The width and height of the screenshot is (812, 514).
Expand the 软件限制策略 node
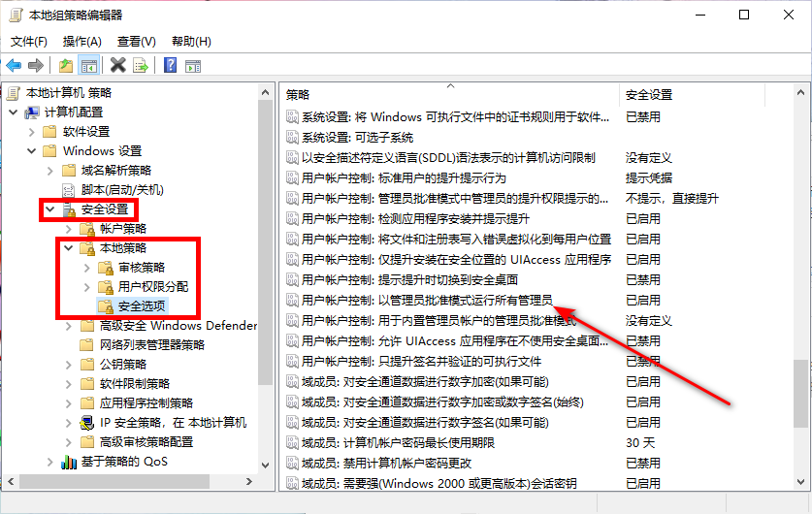(69, 384)
